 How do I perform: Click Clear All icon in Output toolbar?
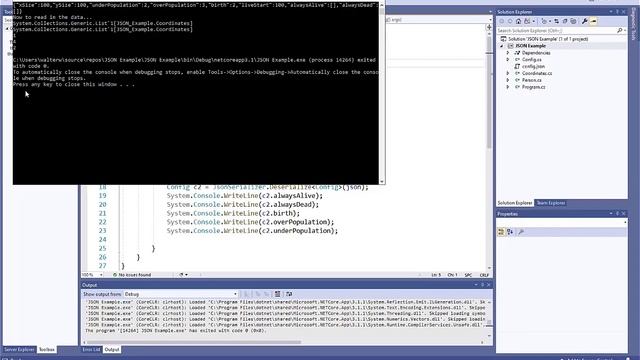(278, 294)
